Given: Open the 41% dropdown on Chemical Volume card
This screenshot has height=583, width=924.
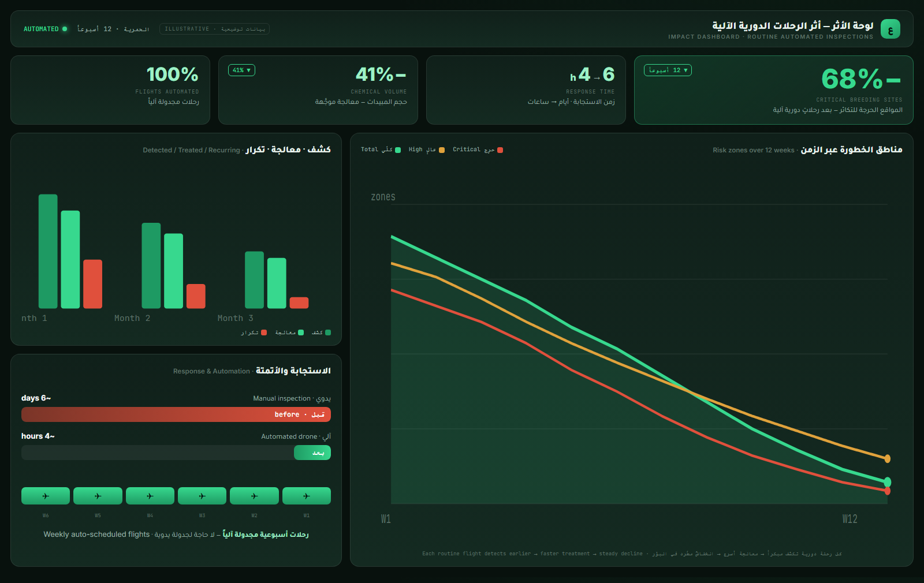Looking at the screenshot, I should [x=241, y=70].
